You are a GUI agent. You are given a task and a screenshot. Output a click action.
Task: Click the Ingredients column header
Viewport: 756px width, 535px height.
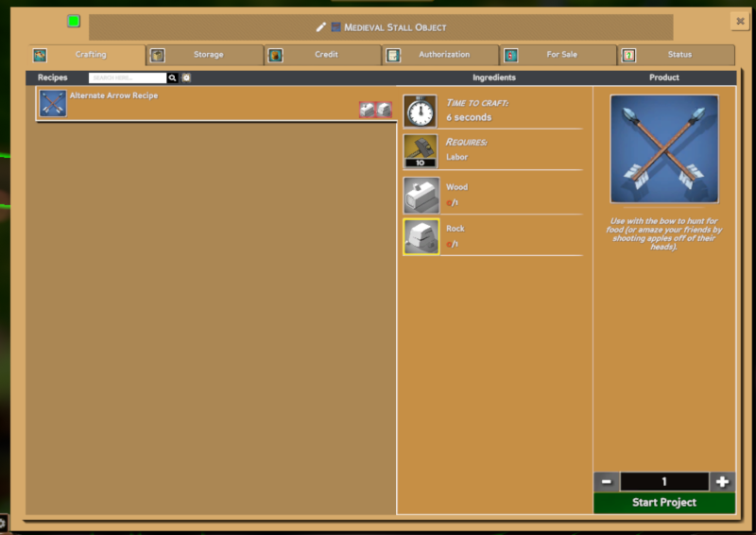(x=493, y=78)
